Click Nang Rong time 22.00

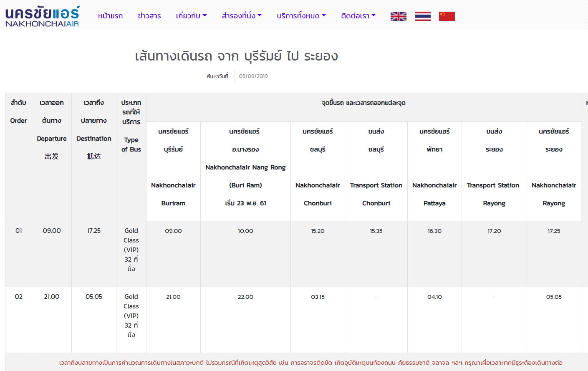tap(245, 297)
